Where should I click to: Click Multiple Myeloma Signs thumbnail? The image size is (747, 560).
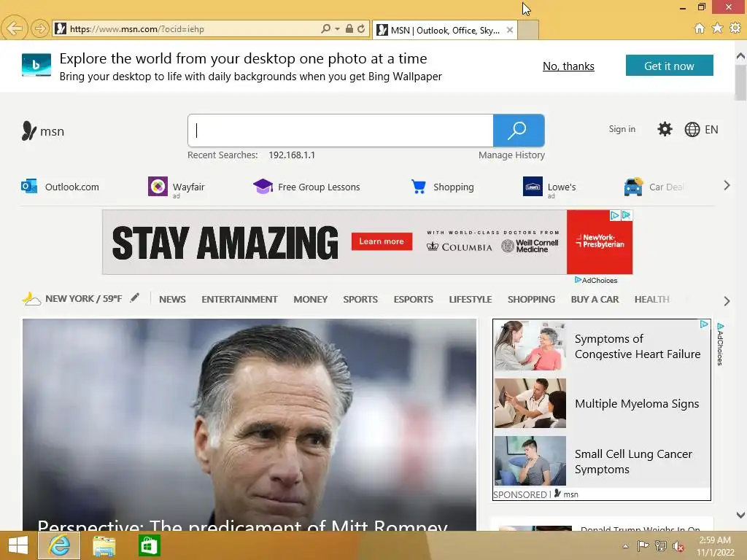(530, 403)
